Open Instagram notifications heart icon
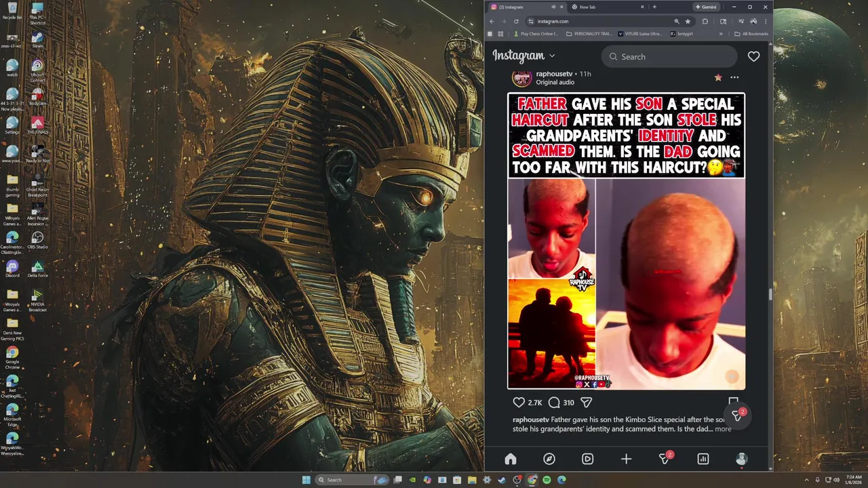The image size is (868, 488). 753,56
